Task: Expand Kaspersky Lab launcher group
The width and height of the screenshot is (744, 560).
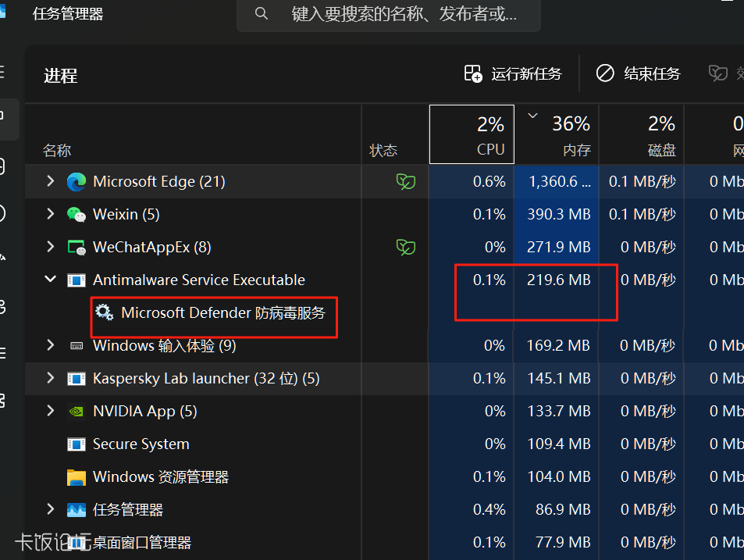Action: pos(51,378)
